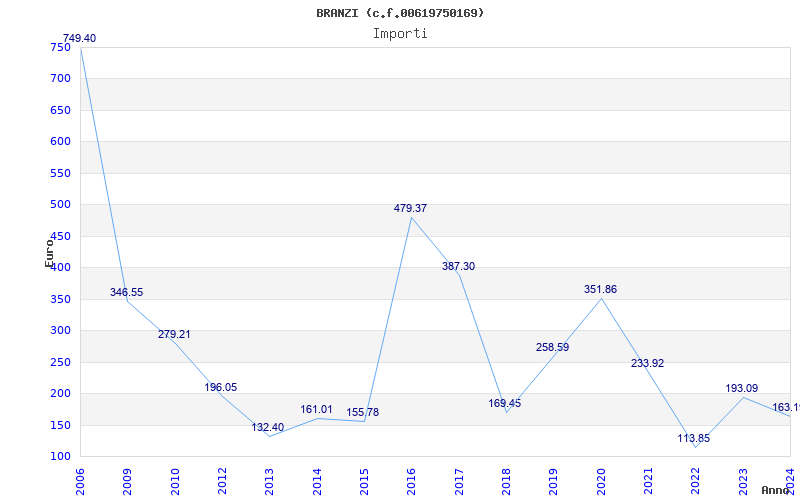Viewport: 800px width, 500px height.
Task: Click the chart title BRANZI (c.f.00619750169)
Action: click(400, 13)
